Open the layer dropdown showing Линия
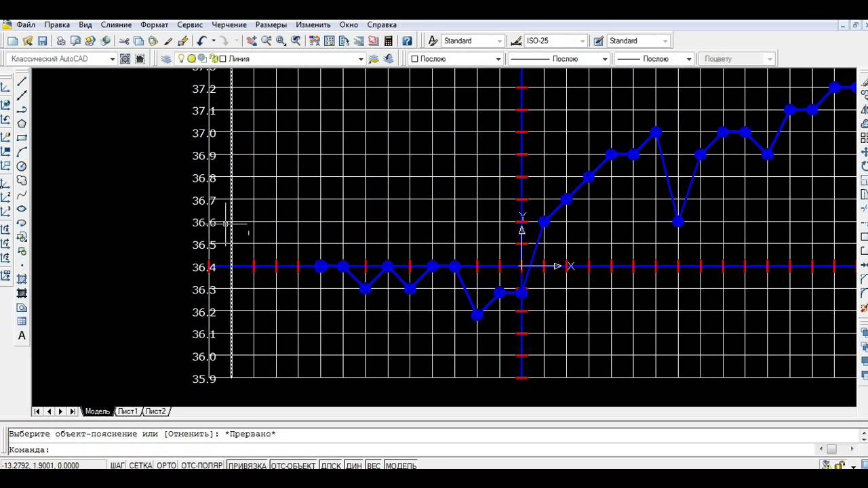This screenshot has width=868, height=488. tap(270, 59)
